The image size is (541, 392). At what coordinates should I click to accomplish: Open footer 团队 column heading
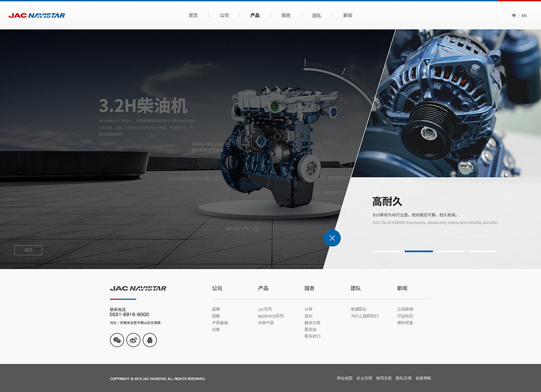tap(356, 288)
